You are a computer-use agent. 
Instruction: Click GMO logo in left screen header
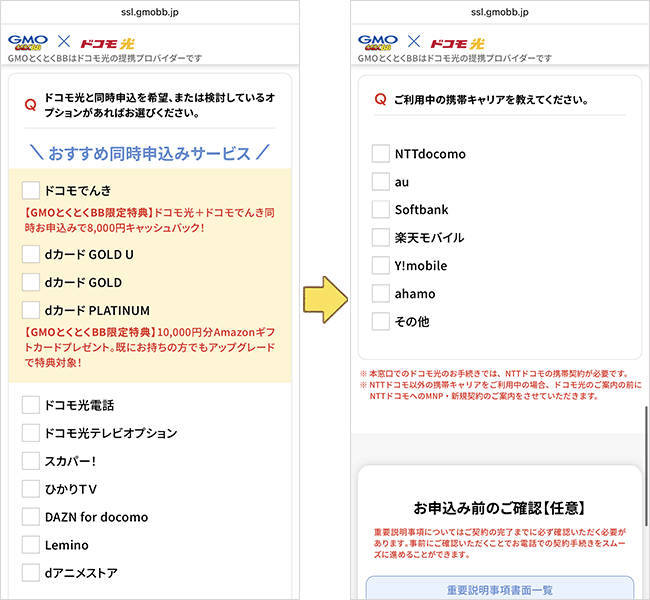pyautogui.click(x=28, y=42)
